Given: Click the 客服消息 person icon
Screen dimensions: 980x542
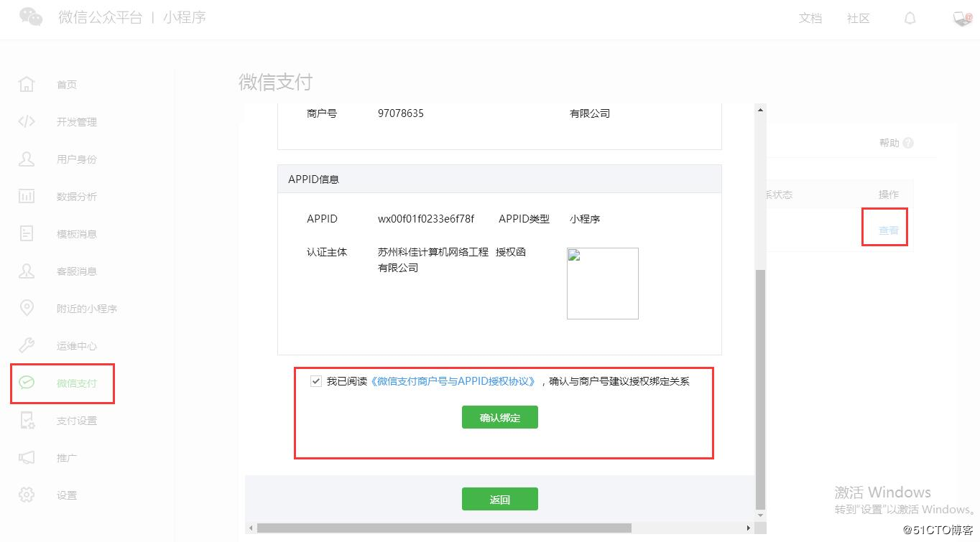Looking at the screenshot, I should pos(27,271).
